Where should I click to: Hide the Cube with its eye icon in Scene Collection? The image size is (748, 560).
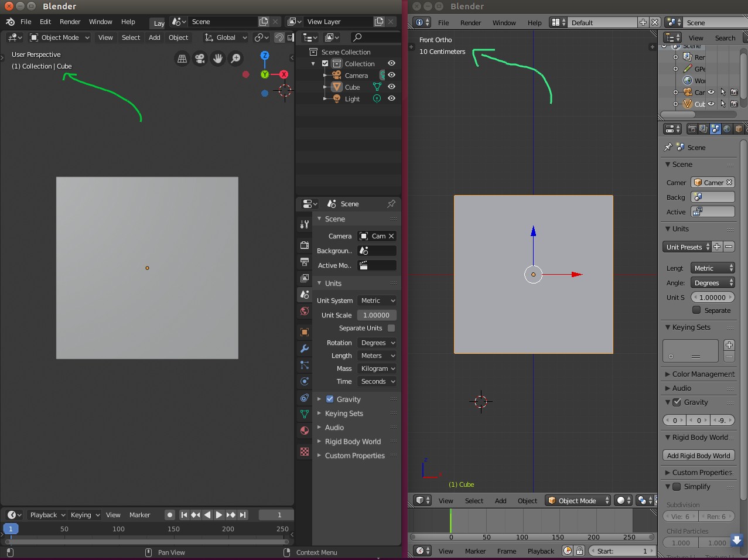[391, 87]
